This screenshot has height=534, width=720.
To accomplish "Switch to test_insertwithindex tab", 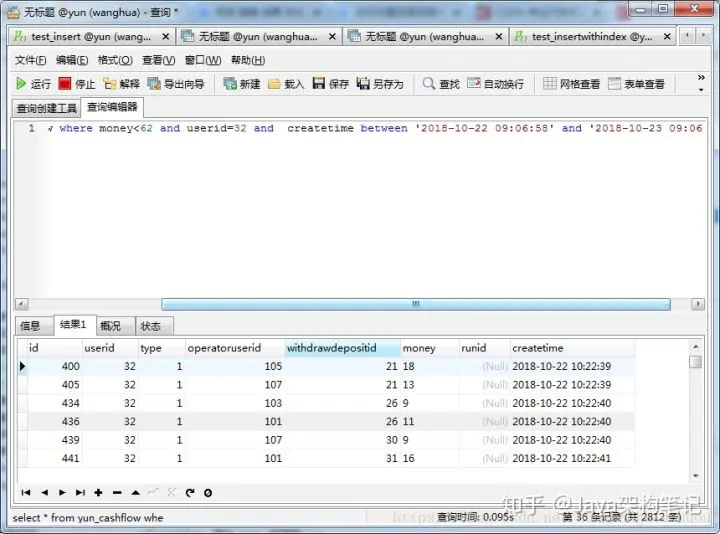I will (x=591, y=36).
